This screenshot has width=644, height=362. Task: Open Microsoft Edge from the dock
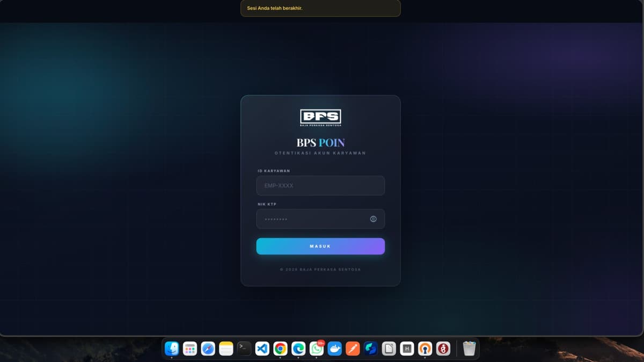(x=298, y=349)
